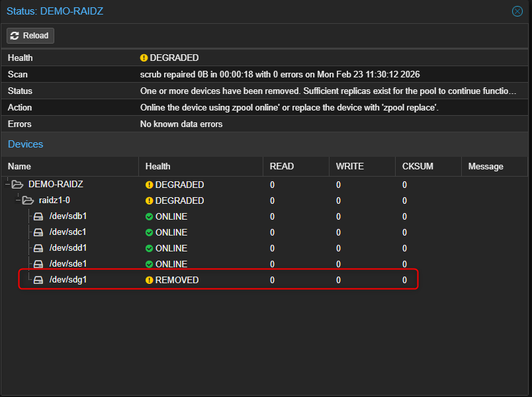Click the Devices section heading

tap(25, 144)
